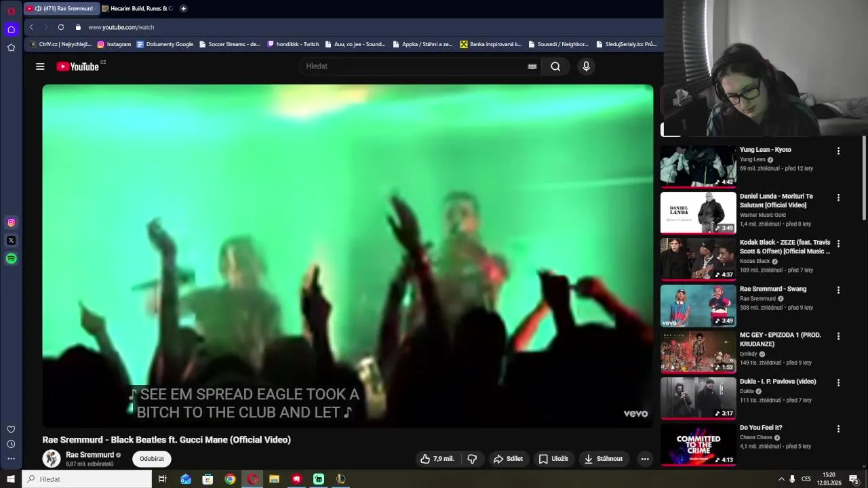Launch Google Chrome from the taskbar
The height and width of the screenshot is (488, 868).
230,479
